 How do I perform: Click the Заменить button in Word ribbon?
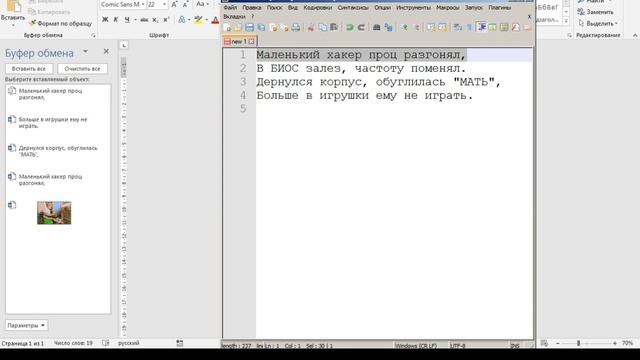596,12
